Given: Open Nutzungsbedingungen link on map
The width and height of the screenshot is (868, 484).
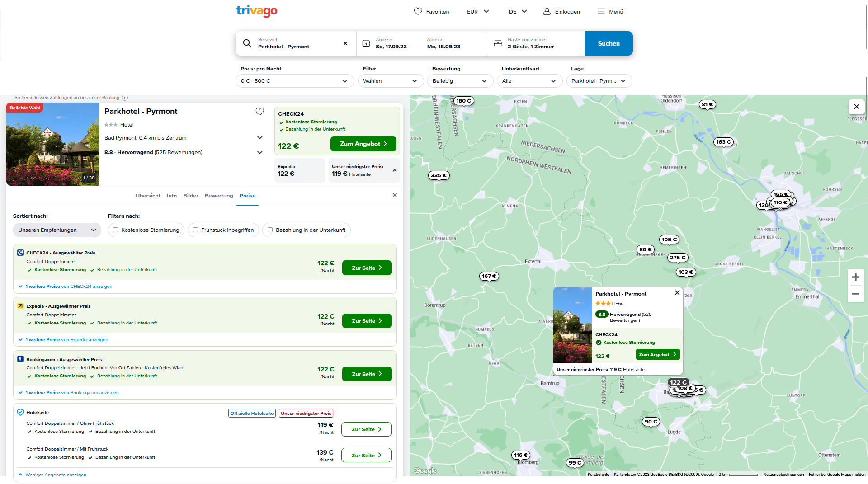Looking at the screenshot, I should click(x=783, y=475).
